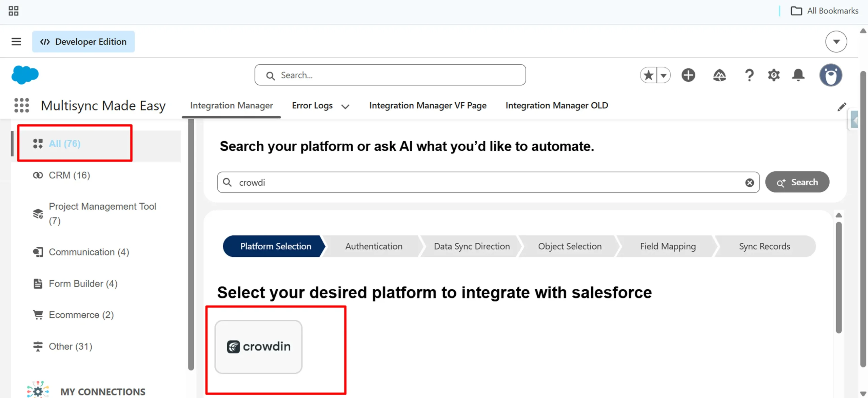868x398 pixels.
Task: Click into the platform search box containing crowdi
Action: [x=488, y=182]
